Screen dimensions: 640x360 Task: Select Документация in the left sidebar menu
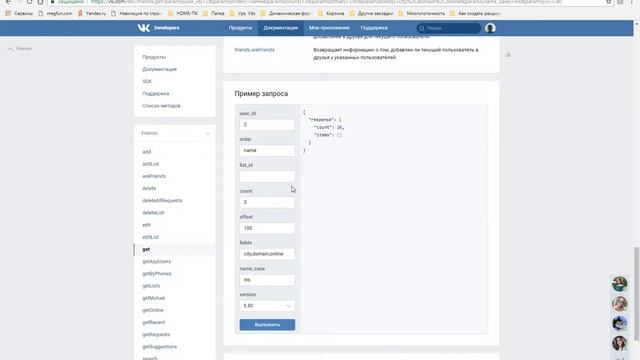[160, 69]
